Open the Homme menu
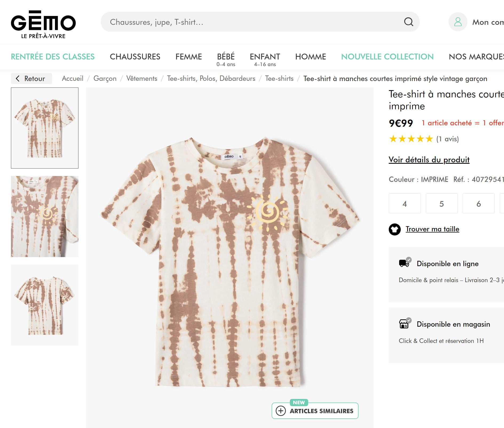Image resolution: width=504 pixels, height=428 pixels. click(x=311, y=57)
